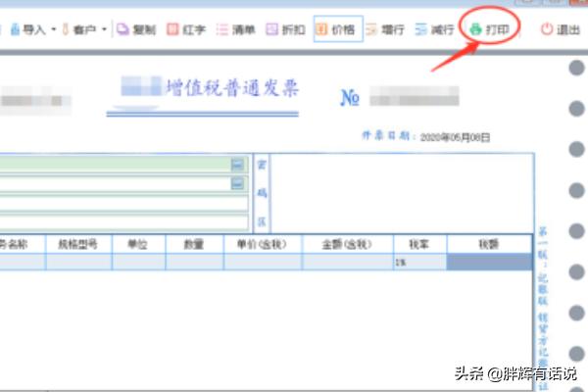Expand the dropdown arrow beside 客户
The image size is (588, 392).
pos(104,29)
